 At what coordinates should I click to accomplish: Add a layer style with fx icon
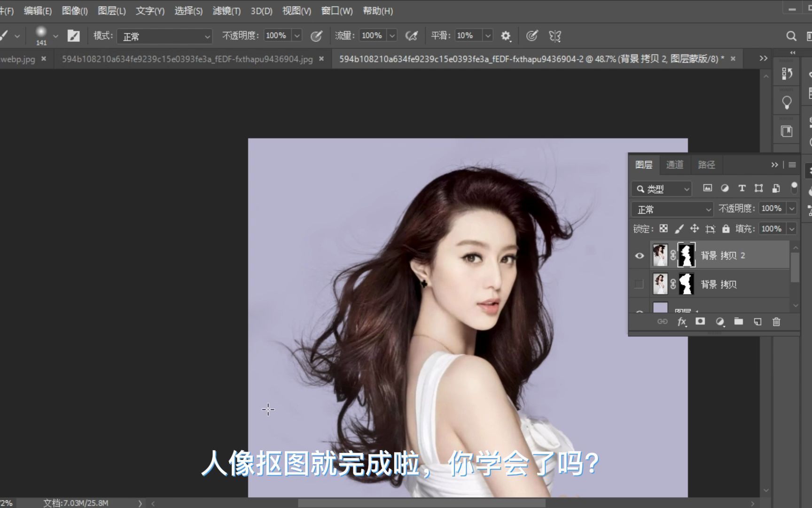682,321
